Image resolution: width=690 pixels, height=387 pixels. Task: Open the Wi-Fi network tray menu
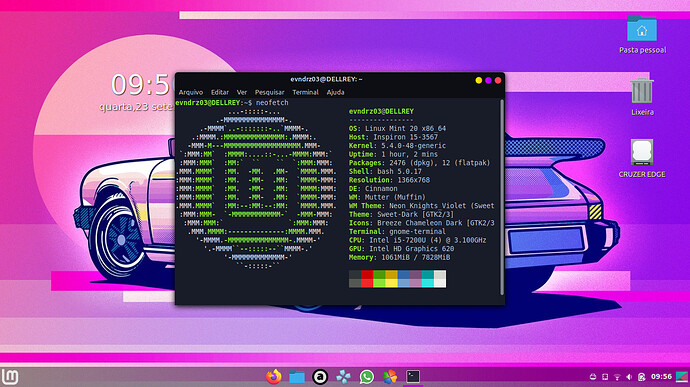pos(617,377)
